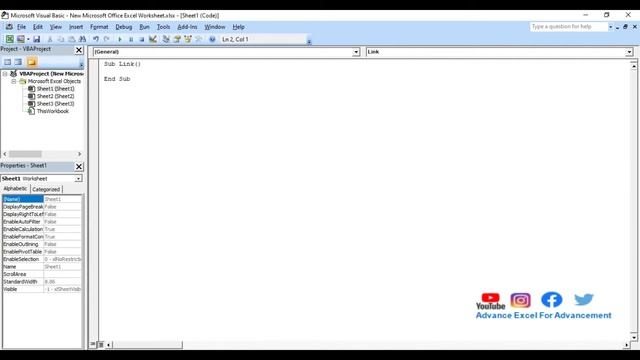Select the StandardWidth property row
640x360 pixels.
[x=42, y=282]
